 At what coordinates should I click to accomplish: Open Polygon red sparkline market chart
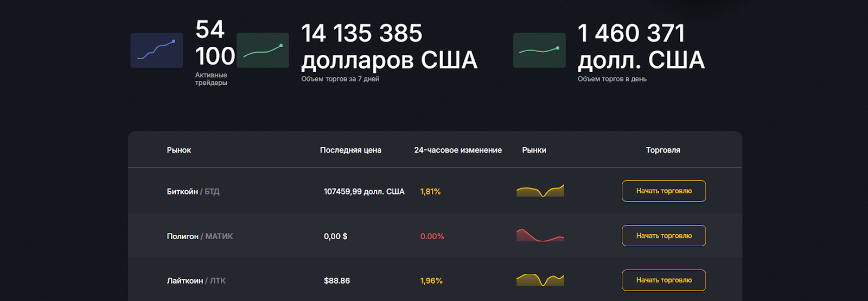point(540,235)
